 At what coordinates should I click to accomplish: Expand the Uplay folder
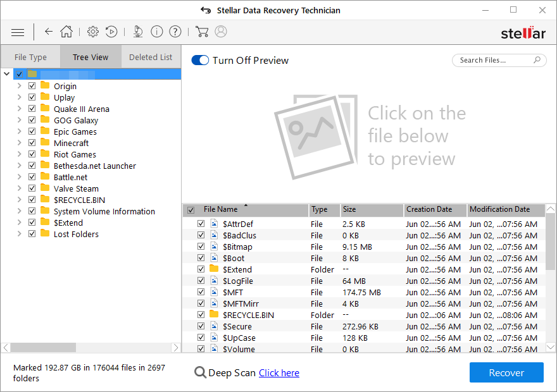coord(19,97)
